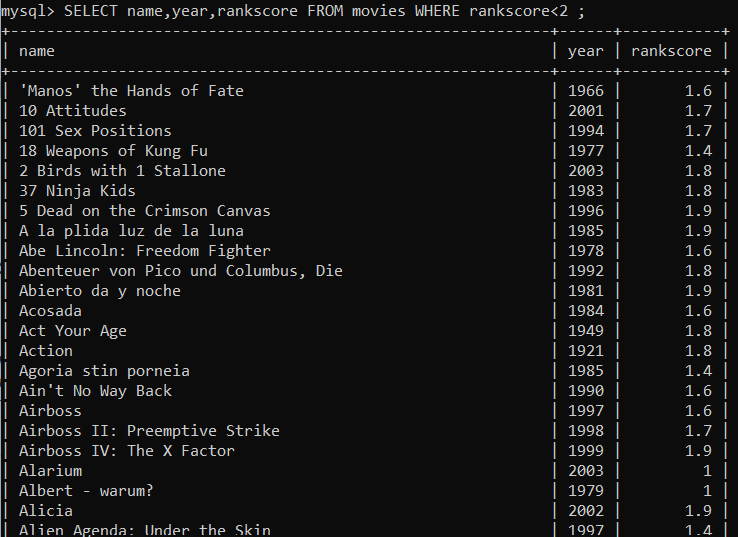738x537 pixels.
Task: Select the "'Manos' the Hands of Fate" row name
Action: coord(131,90)
